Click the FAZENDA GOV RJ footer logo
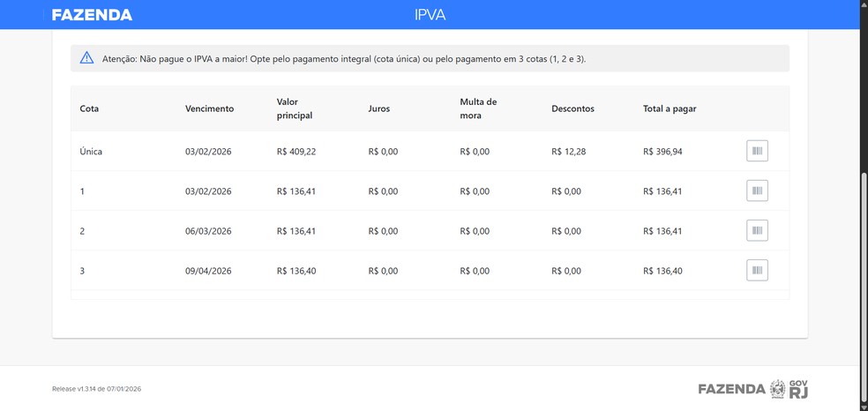This screenshot has height=411, width=868. (x=752, y=389)
